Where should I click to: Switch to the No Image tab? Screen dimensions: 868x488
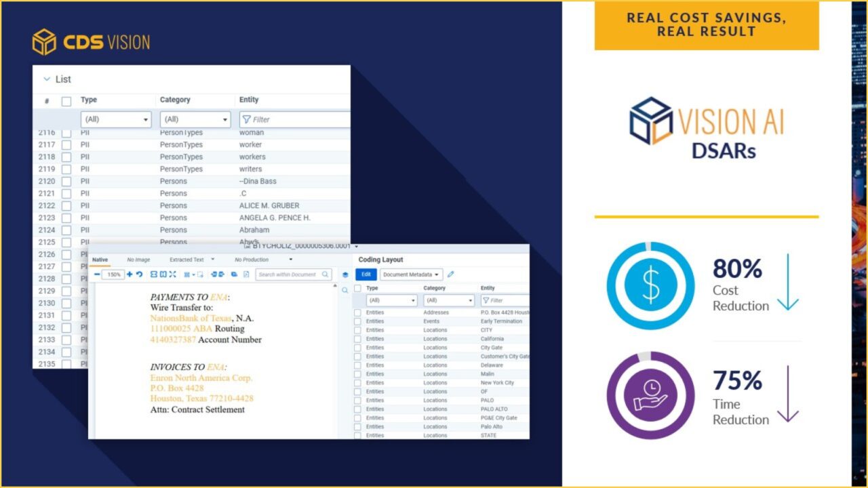pyautogui.click(x=138, y=260)
